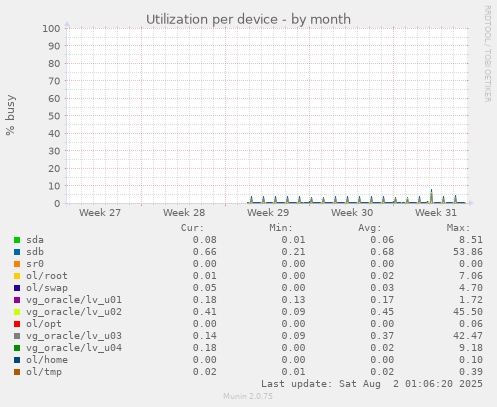
Task: Select the sda legend label
Action: point(35,240)
